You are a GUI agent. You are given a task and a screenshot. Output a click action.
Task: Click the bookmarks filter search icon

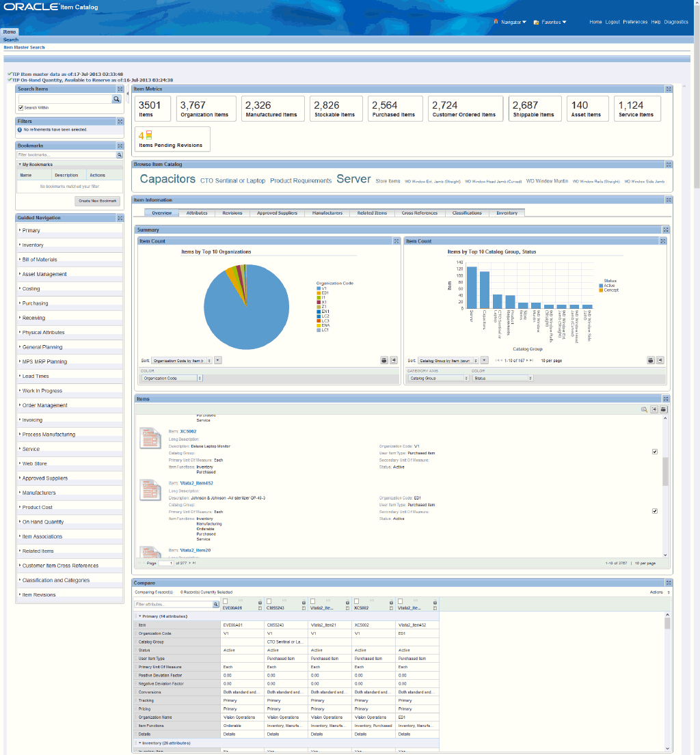tap(119, 155)
